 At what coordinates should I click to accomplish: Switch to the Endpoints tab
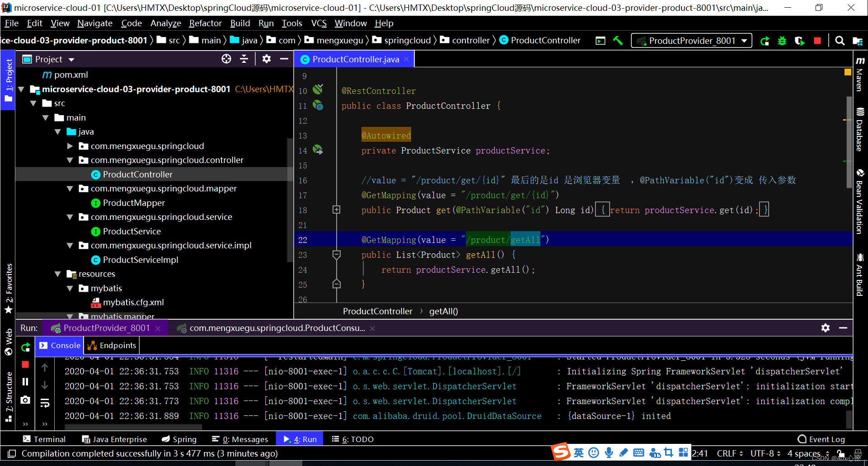coord(112,345)
